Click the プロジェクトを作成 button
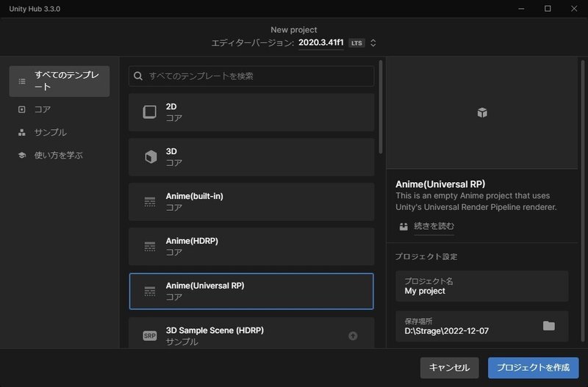Viewport: 588px width, 387px height. point(534,367)
